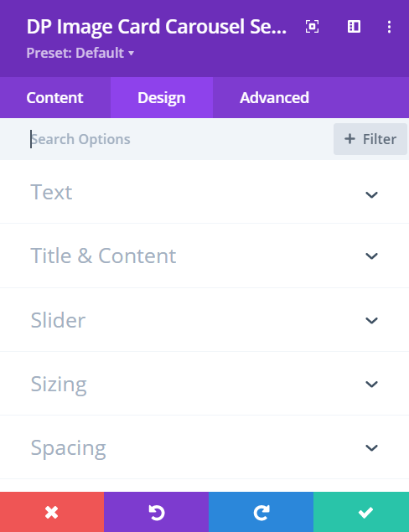The image size is (409, 532).
Task: Click the purple undo arrow button
Action: (x=156, y=512)
